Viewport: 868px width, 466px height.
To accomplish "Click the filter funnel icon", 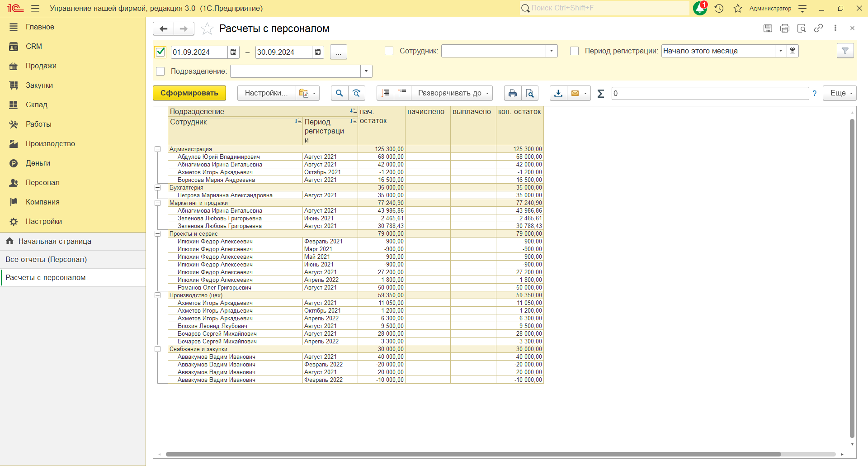I will [x=845, y=51].
